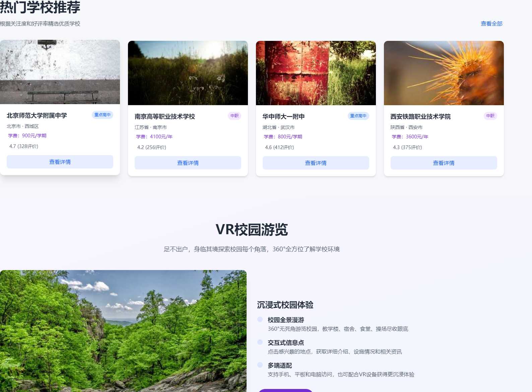
Task: Click the tuition text 学费：800元/学期
Action: (283, 137)
